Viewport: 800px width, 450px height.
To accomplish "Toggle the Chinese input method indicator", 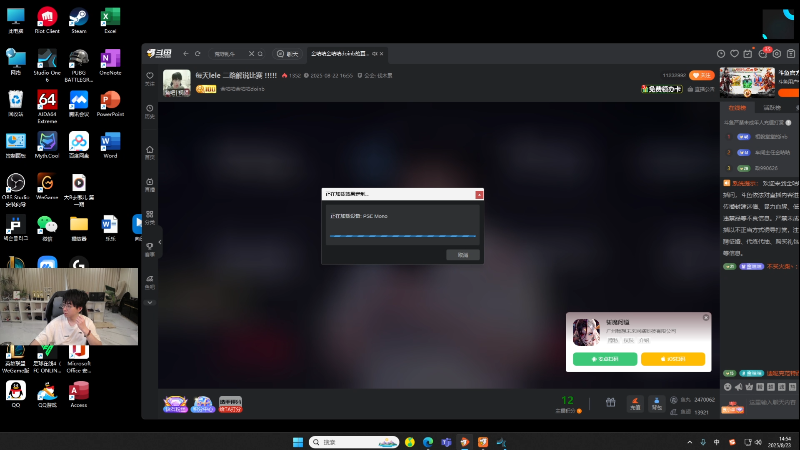I will (x=716, y=442).
